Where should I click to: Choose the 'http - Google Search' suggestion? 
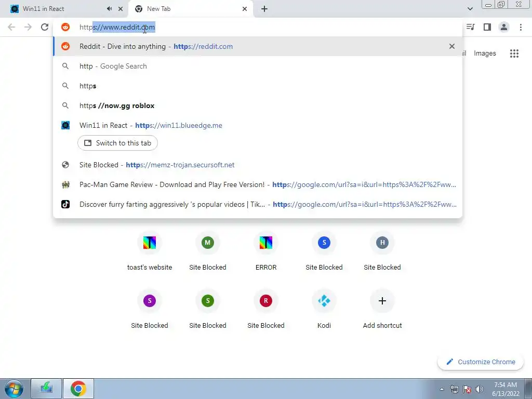click(x=258, y=66)
